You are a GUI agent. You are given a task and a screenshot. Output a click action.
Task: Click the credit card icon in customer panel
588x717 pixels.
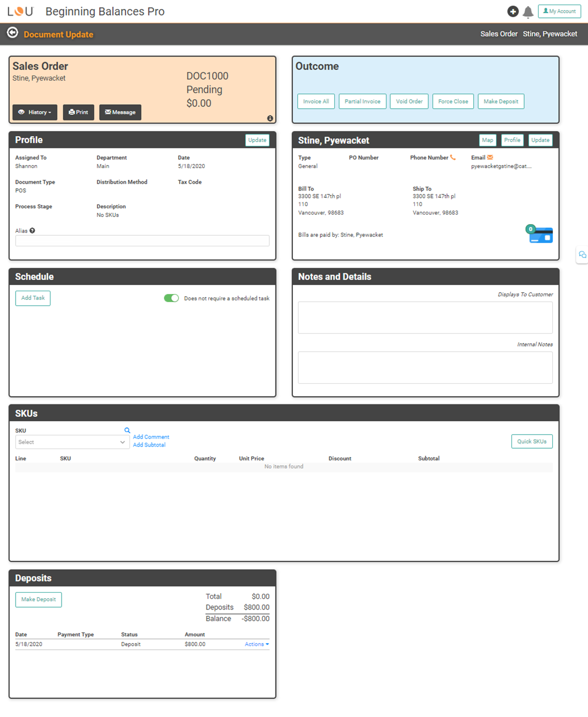tap(540, 235)
